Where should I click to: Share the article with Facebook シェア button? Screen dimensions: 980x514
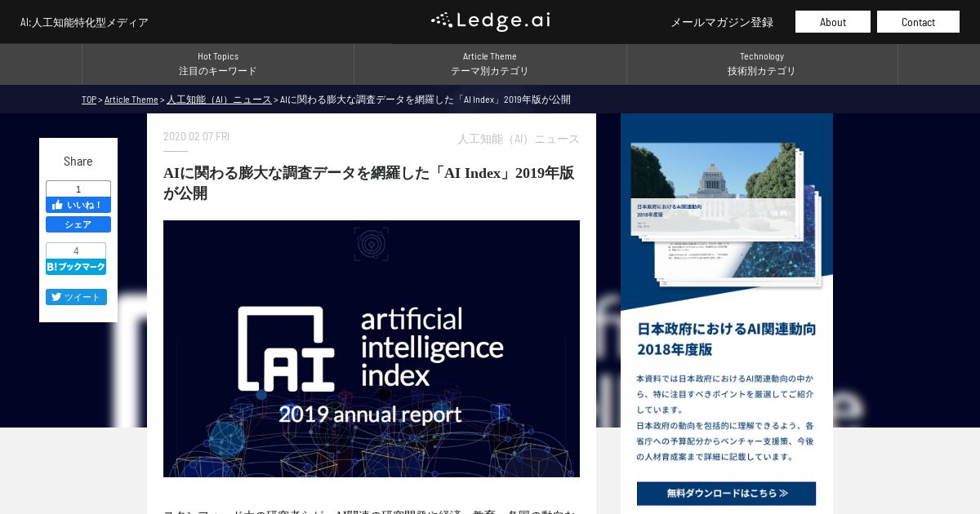78,224
